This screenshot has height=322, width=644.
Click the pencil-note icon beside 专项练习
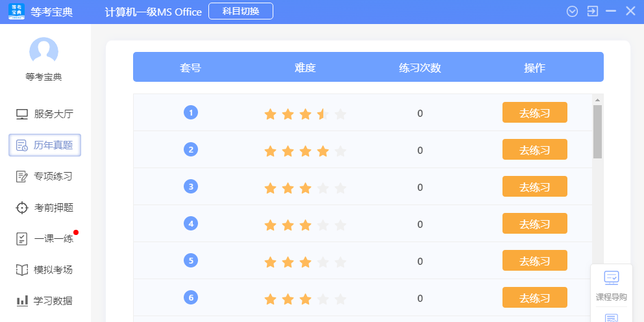point(22,177)
